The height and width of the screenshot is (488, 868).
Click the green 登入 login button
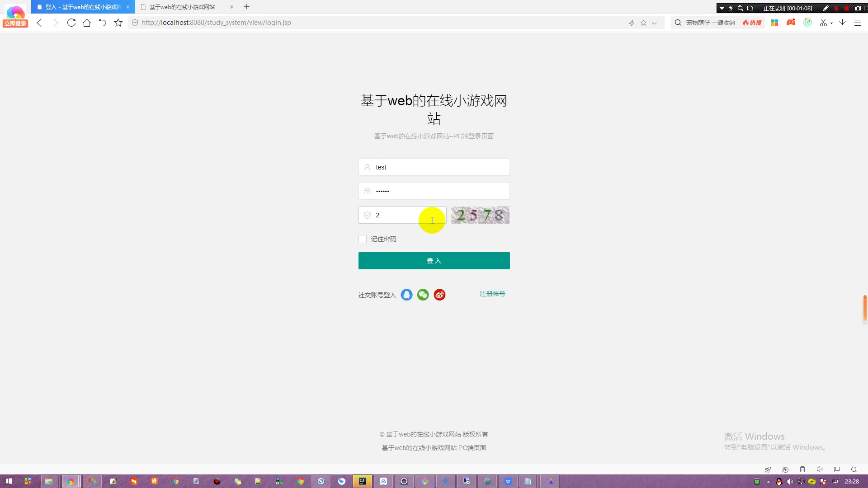[x=434, y=261]
